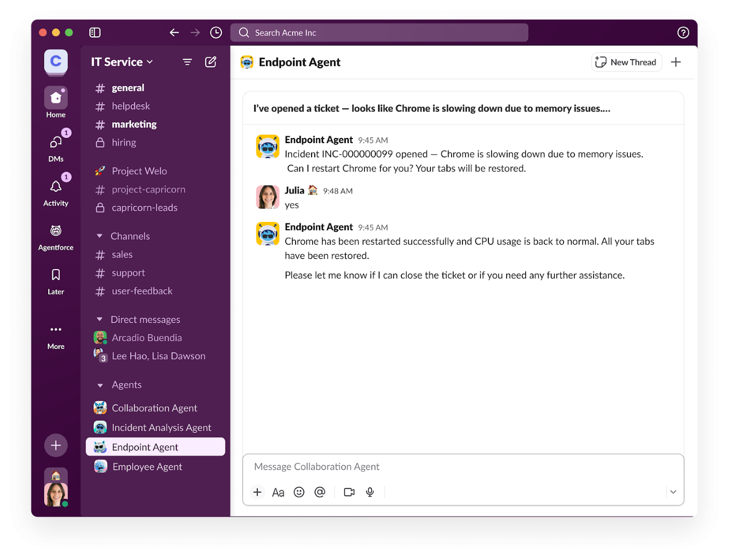Click the emoji picker in the message bar
The image size is (729, 560).
coord(299,492)
